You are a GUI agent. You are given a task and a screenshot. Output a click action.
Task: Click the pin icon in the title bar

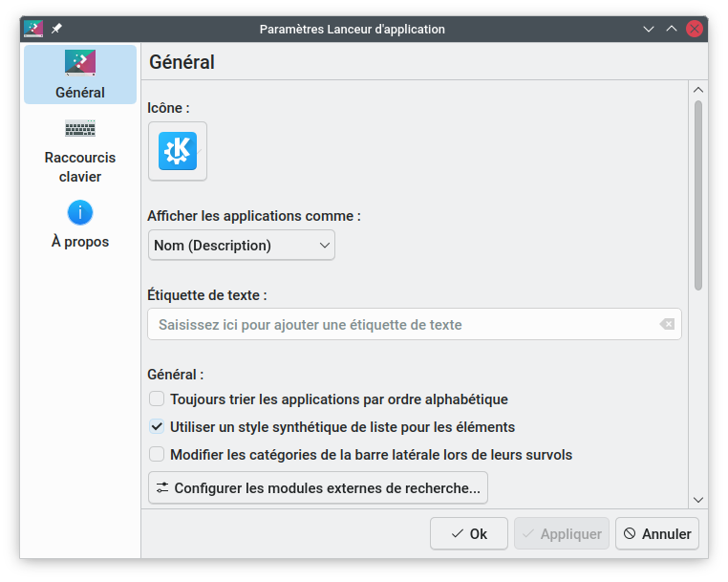(56, 29)
